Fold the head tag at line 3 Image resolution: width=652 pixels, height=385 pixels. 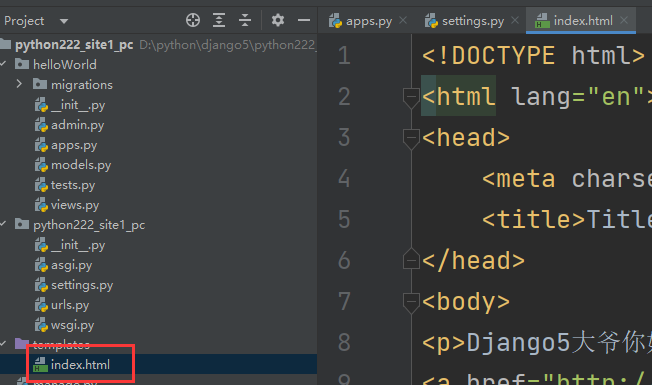coord(411,138)
